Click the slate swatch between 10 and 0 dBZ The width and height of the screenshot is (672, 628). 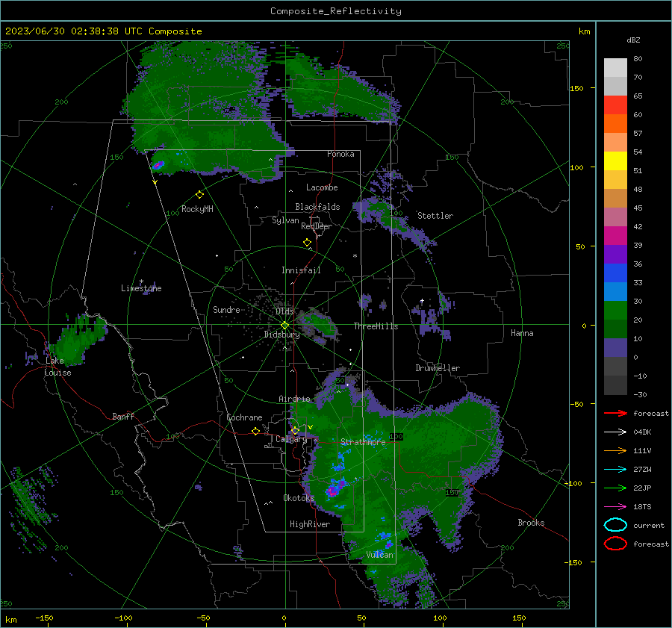coord(615,347)
